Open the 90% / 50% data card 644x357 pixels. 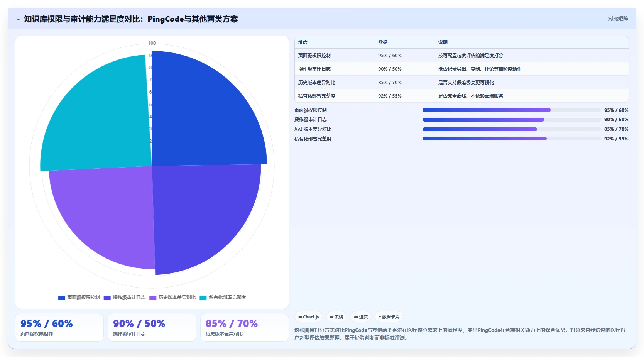[x=152, y=327]
